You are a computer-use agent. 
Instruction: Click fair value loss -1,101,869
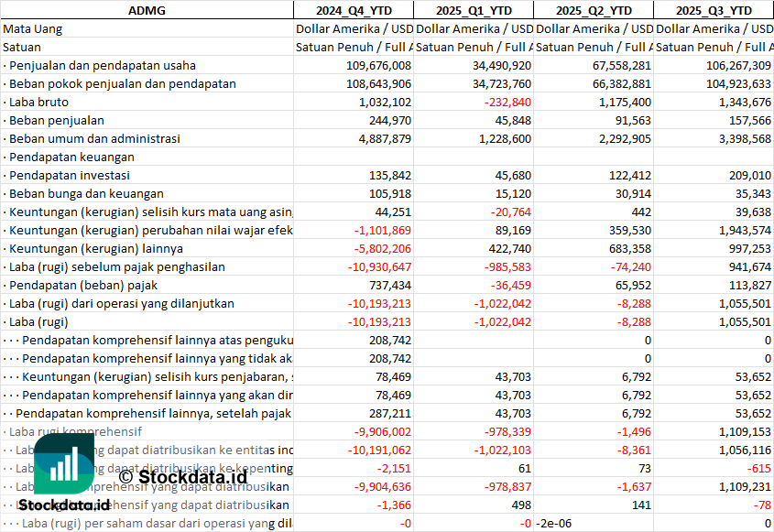click(x=382, y=230)
